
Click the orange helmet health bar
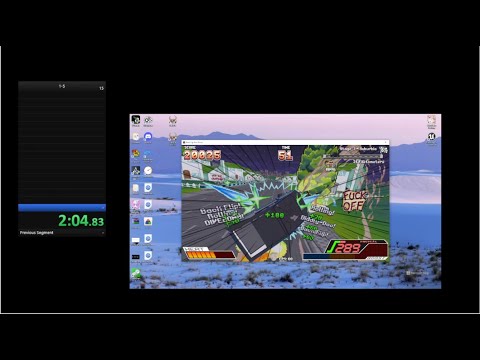(x=209, y=254)
